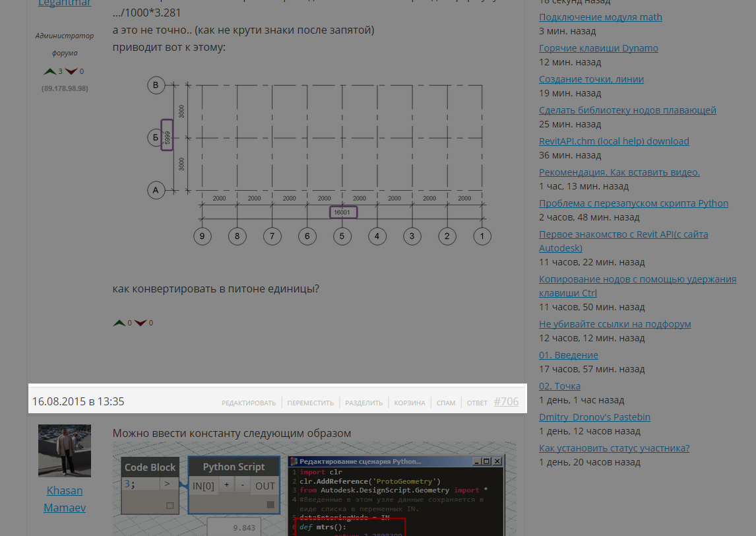Open the topic Горячие клавиши Dynamo
The height and width of the screenshot is (536, 756).
pos(598,48)
